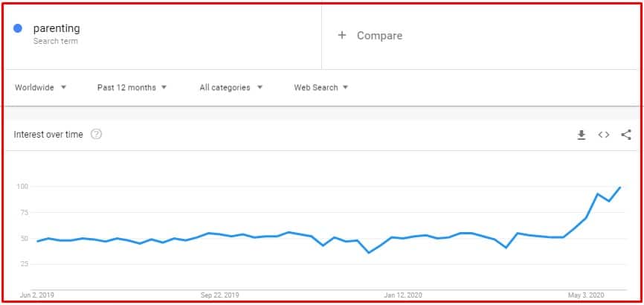Download the Interest over time data
Screen dimensions: 644x305
[x=582, y=135]
